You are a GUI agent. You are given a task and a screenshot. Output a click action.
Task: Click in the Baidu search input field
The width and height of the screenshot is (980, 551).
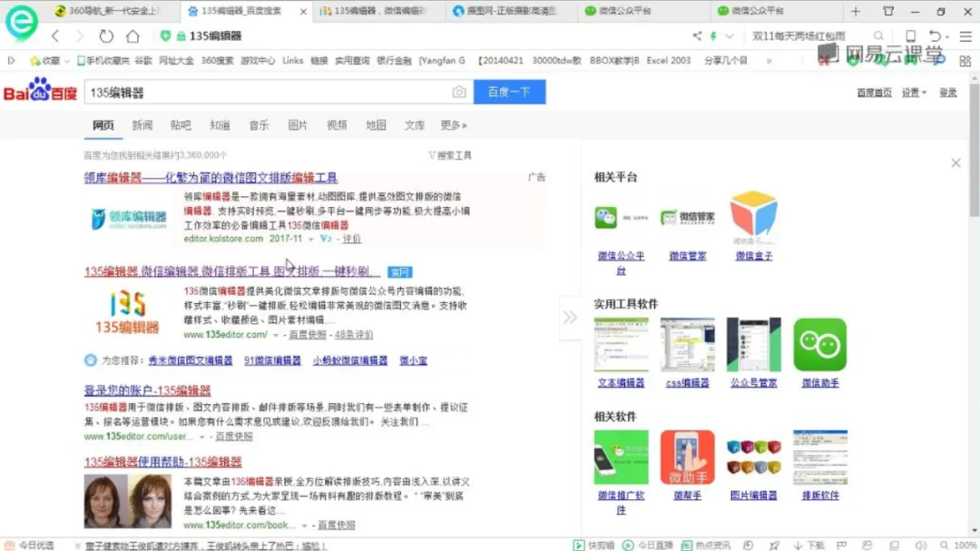[268, 93]
